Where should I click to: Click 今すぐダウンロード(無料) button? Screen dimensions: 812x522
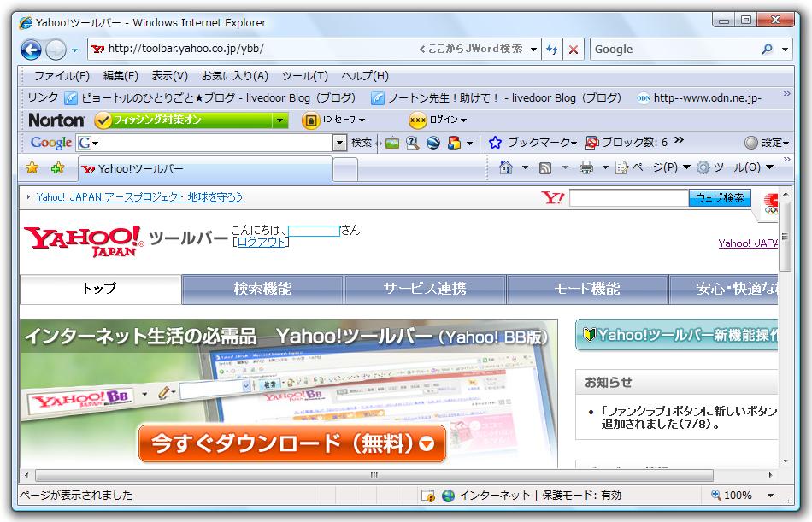292,443
